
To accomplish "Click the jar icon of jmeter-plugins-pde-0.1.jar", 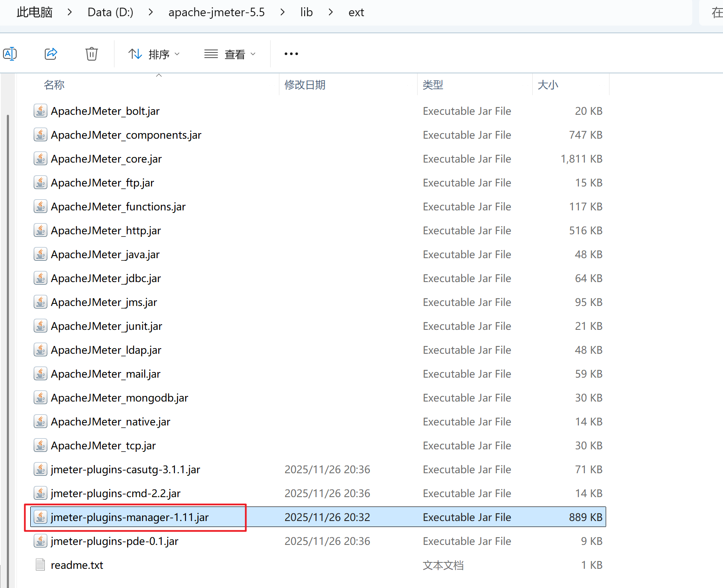I will 41,541.
